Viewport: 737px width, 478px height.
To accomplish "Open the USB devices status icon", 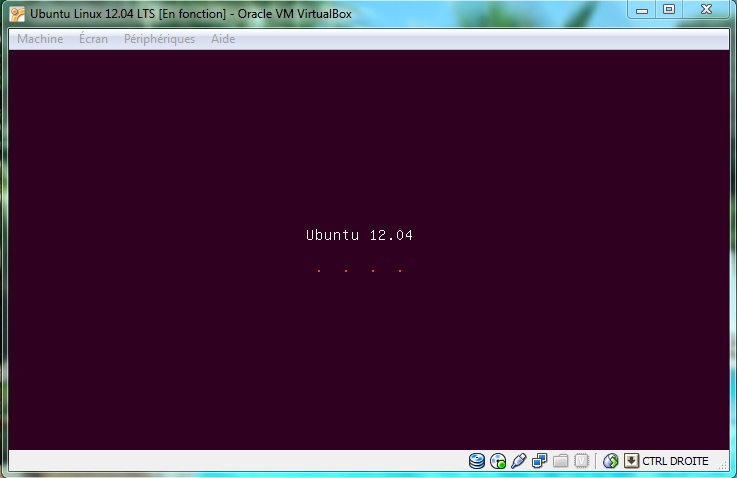I will (x=518, y=461).
